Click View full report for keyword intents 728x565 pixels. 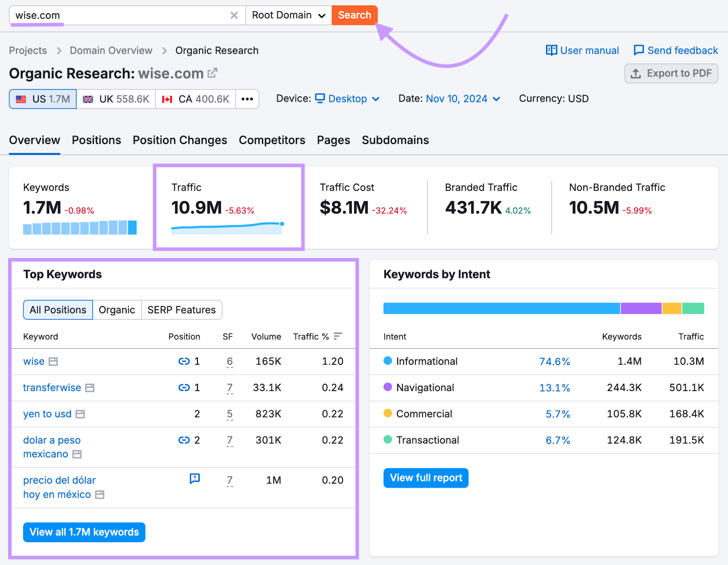pyautogui.click(x=425, y=478)
